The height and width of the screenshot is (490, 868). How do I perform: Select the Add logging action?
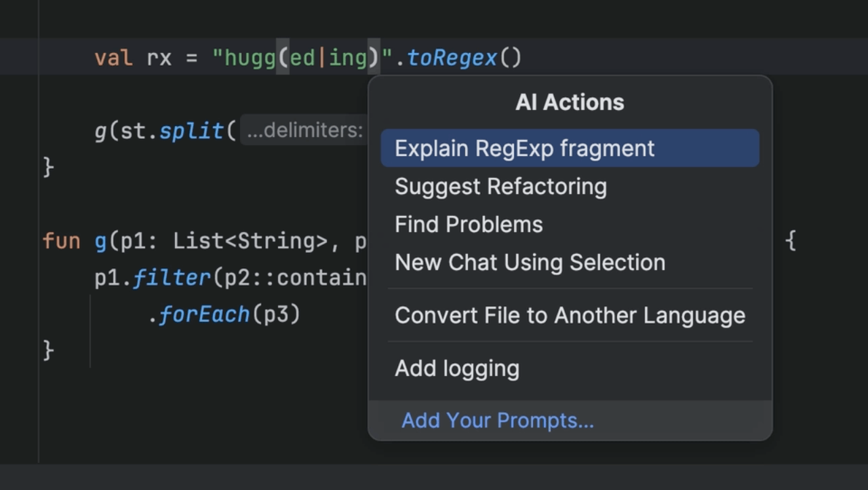pos(456,369)
